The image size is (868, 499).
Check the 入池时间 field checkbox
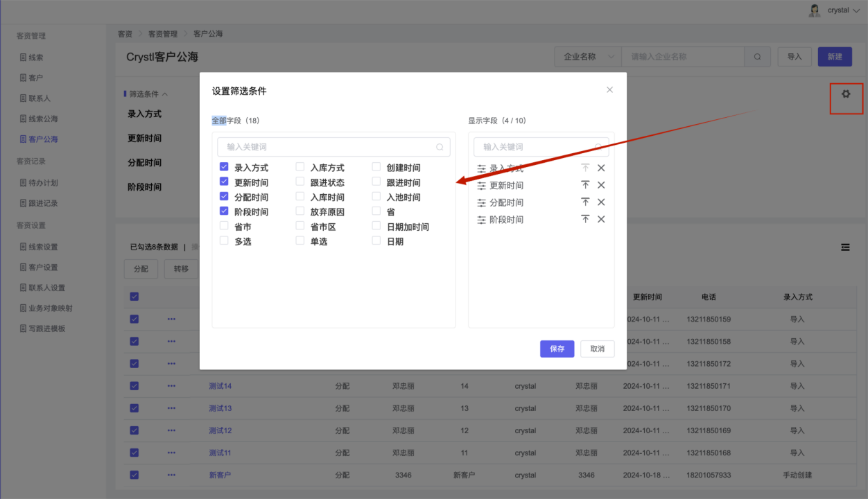[x=376, y=196]
